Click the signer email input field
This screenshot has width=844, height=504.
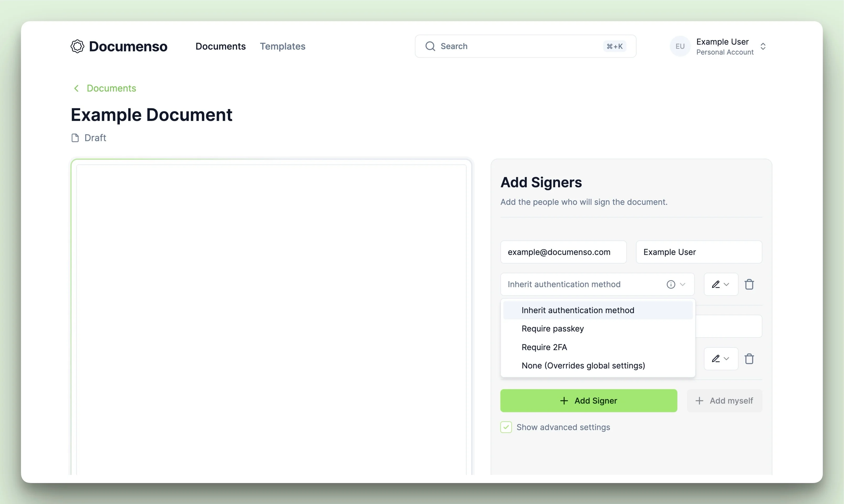point(563,252)
